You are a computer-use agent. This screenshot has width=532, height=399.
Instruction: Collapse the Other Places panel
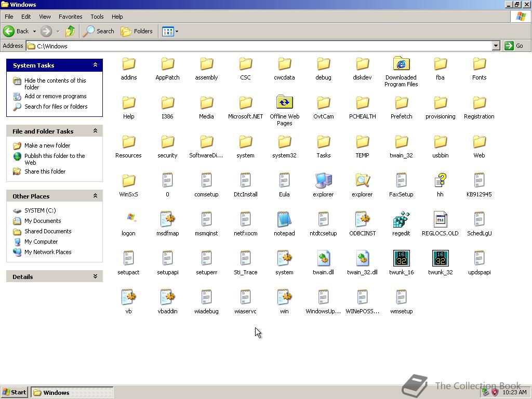coord(96,196)
